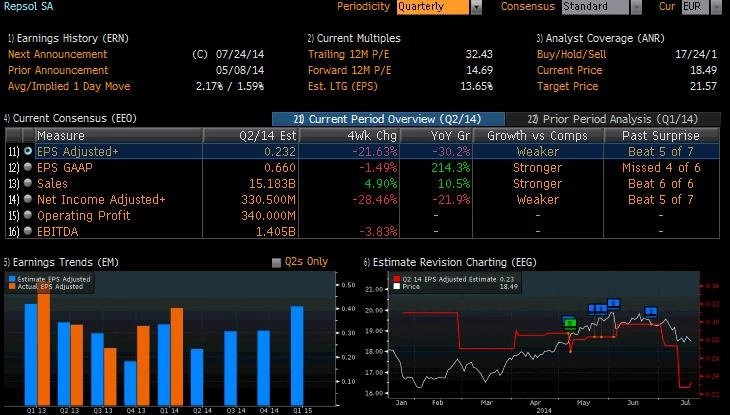Click the Trailing 12M P/E label

(x=348, y=54)
